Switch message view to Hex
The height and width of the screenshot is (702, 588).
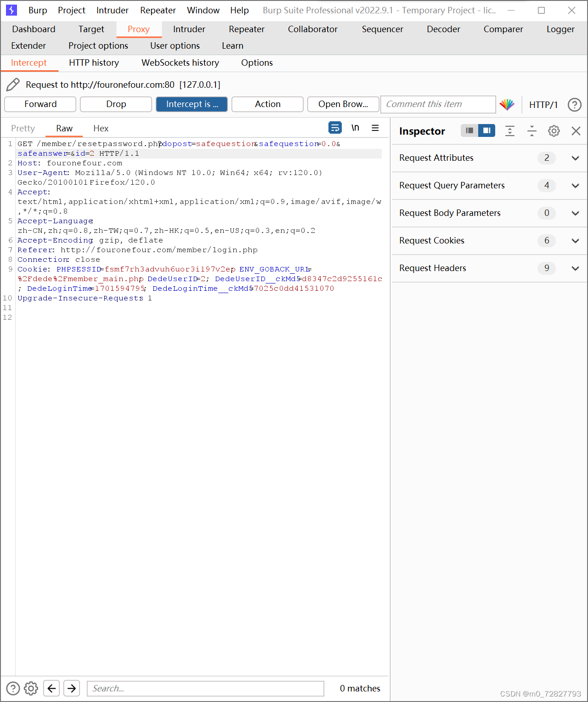pyautogui.click(x=101, y=128)
